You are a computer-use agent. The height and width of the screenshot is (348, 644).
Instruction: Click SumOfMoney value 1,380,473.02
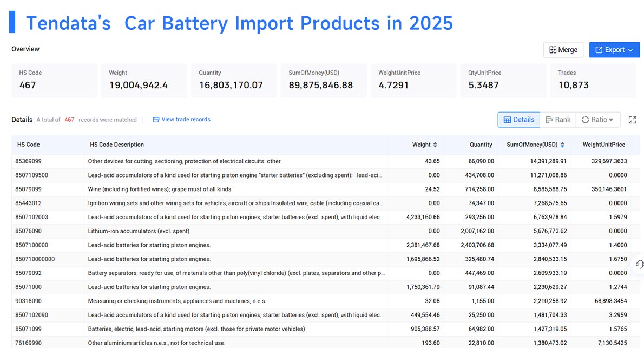[x=550, y=343]
